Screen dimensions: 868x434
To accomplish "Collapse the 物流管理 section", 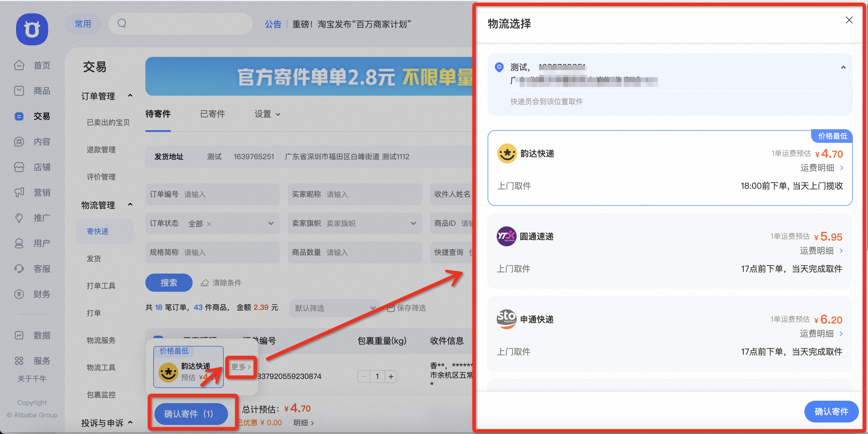I will pyautogui.click(x=131, y=205).
